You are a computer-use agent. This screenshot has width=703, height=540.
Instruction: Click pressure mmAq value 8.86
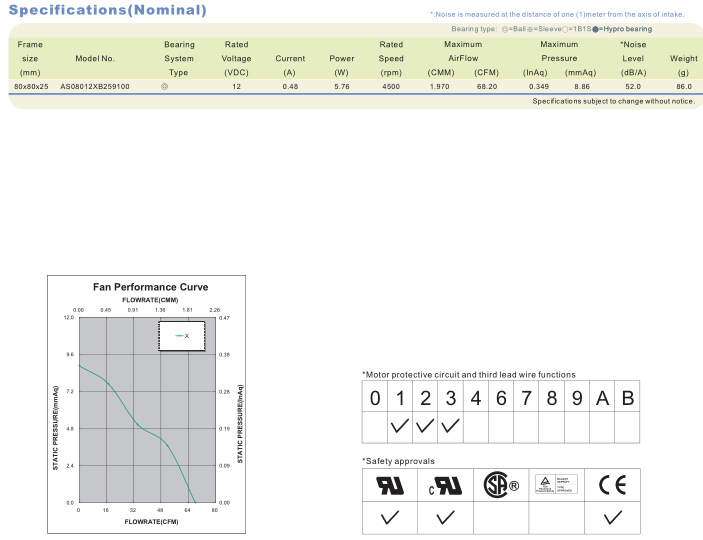582,87
